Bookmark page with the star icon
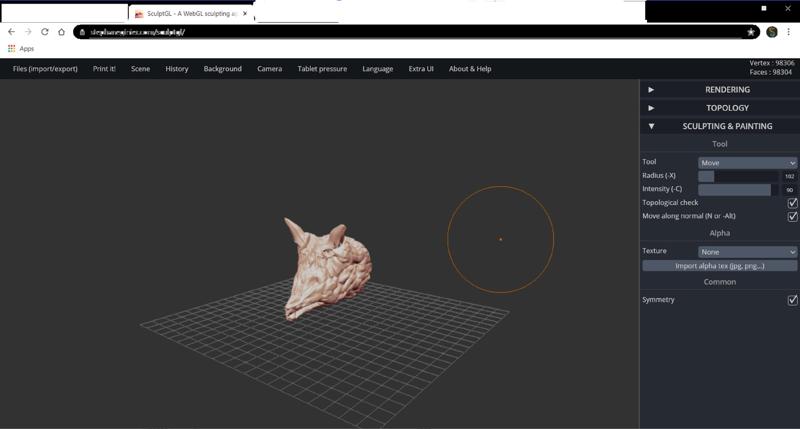 pos(751,32)
